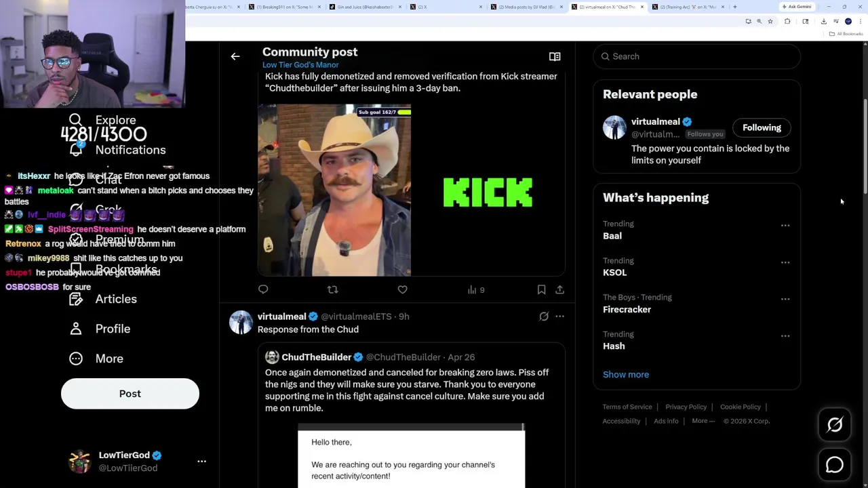Open the Ads info footer link
The height and width of the screenshot is (488, 868).
(x=666, y=421)
